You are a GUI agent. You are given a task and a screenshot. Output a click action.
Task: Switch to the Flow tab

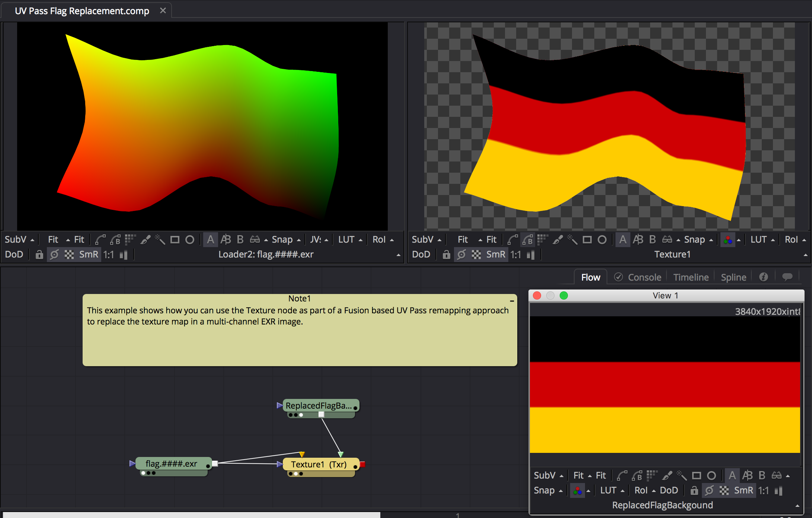(591, 278)
